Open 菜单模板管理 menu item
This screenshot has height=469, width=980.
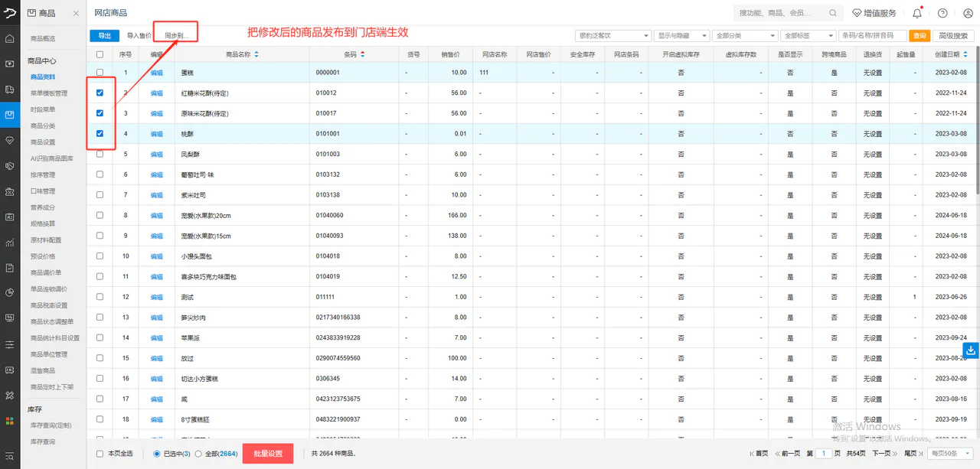click(x=49, y=93)
